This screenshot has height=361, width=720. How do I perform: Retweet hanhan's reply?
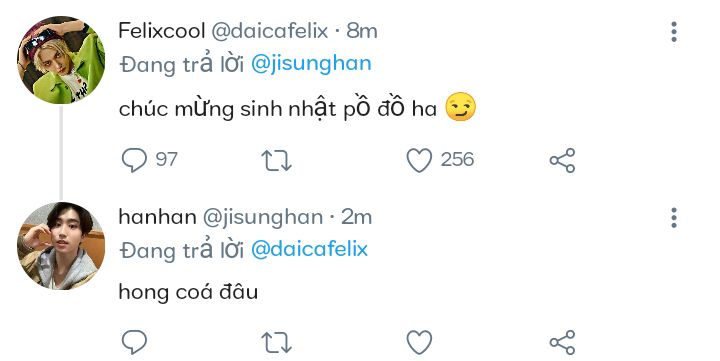click(x=276, y=342)
